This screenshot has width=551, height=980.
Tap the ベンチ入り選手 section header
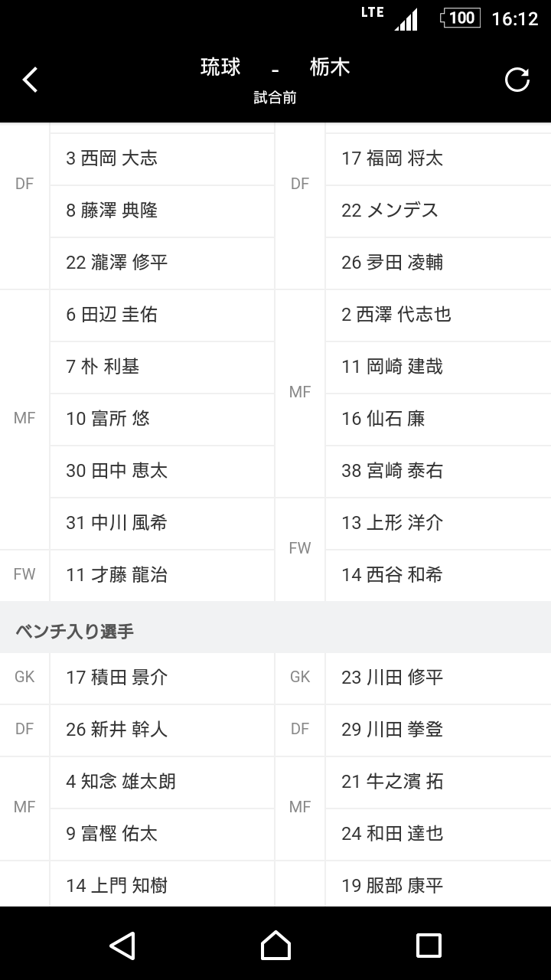pos(75,632)
